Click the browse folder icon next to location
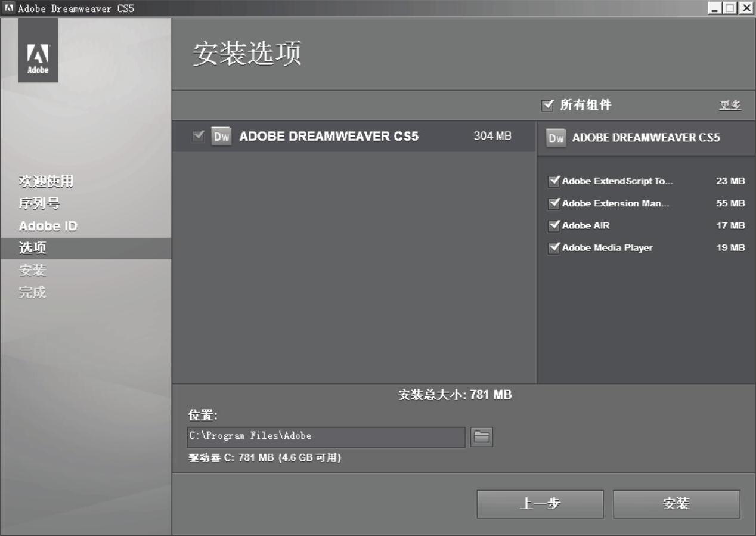The height and width of the screenshot is (536, 756). pos(482,437)
